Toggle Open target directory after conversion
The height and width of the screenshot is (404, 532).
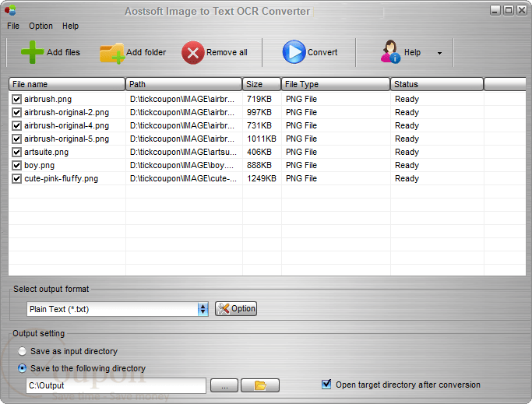click(x=326, y=384)
